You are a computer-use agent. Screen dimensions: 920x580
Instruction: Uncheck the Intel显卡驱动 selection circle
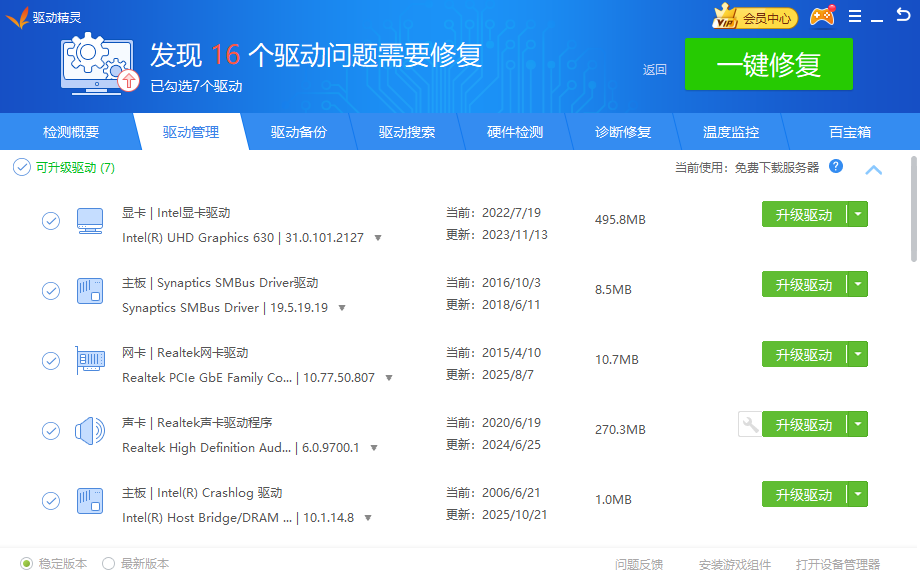pyautogui.click(x=51, y=221)
